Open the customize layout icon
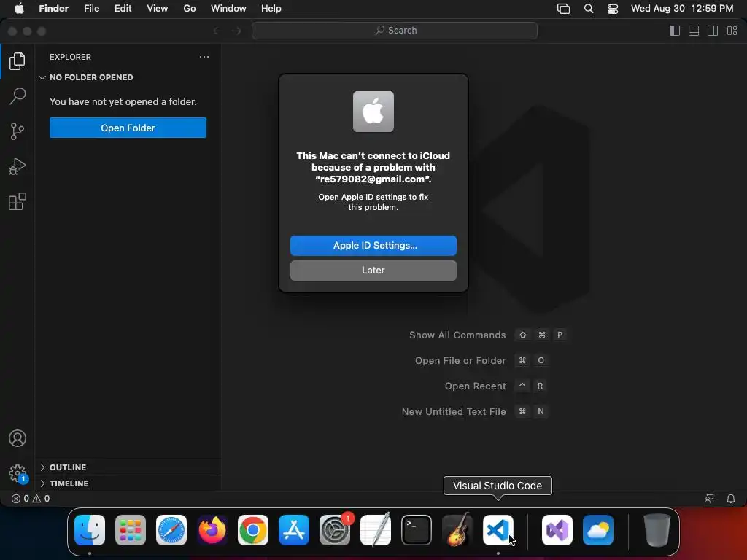Screen dimensions: 747x560 tap(732, 31)
